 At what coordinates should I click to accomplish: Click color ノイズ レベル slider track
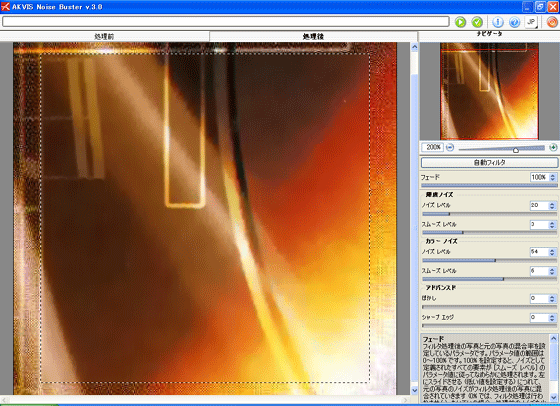pyautogui.click(x=489, y=260)
